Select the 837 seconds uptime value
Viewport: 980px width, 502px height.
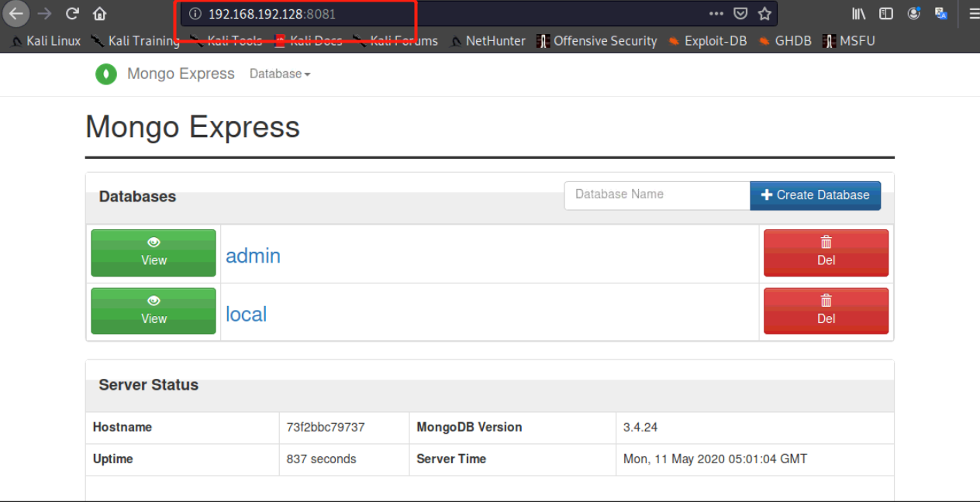pos(321,459)
